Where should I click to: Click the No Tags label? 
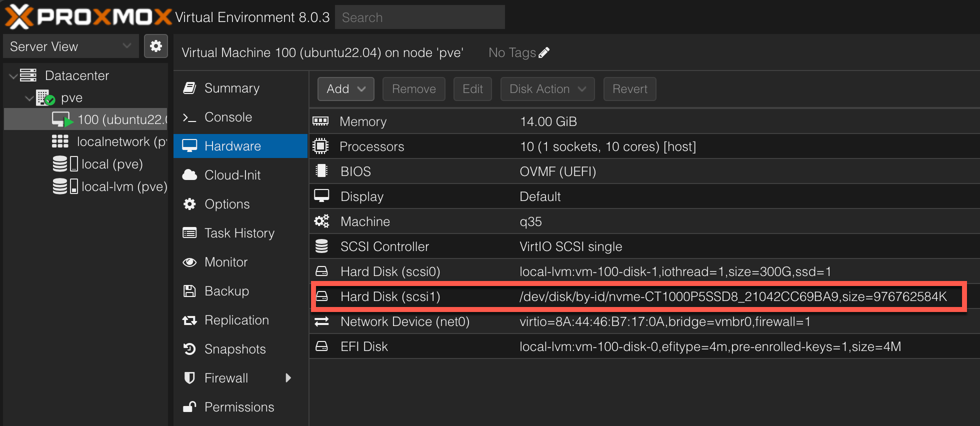512,52
